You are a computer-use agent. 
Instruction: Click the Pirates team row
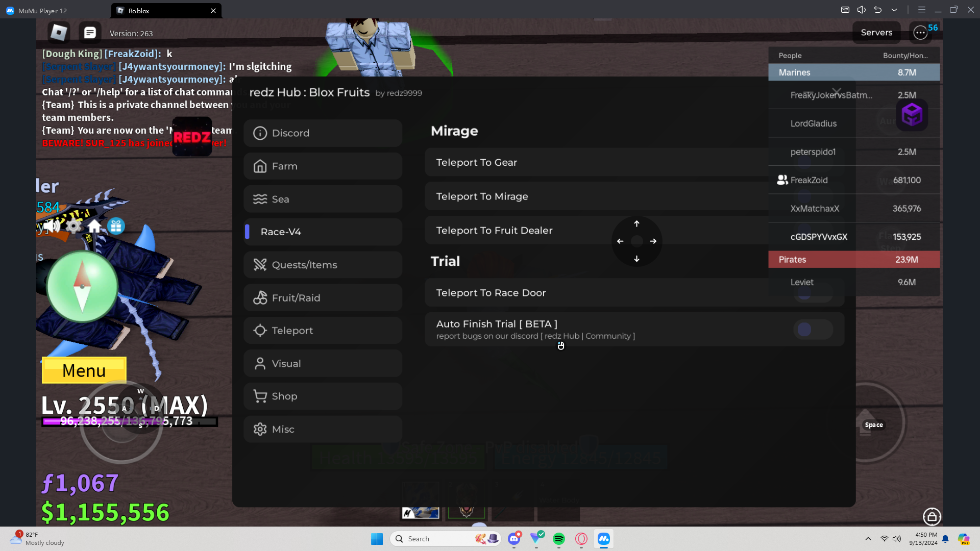pos(854,260)
